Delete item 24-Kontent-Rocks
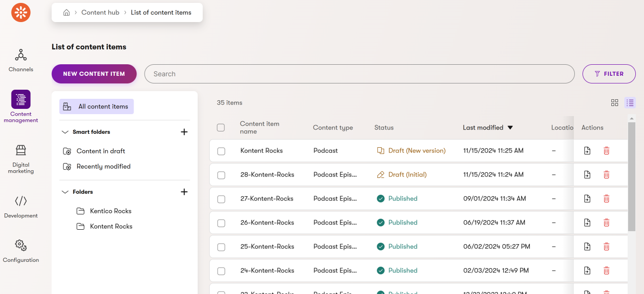The width and height of the screenshot is (644, 294). (x=607, y=270)
